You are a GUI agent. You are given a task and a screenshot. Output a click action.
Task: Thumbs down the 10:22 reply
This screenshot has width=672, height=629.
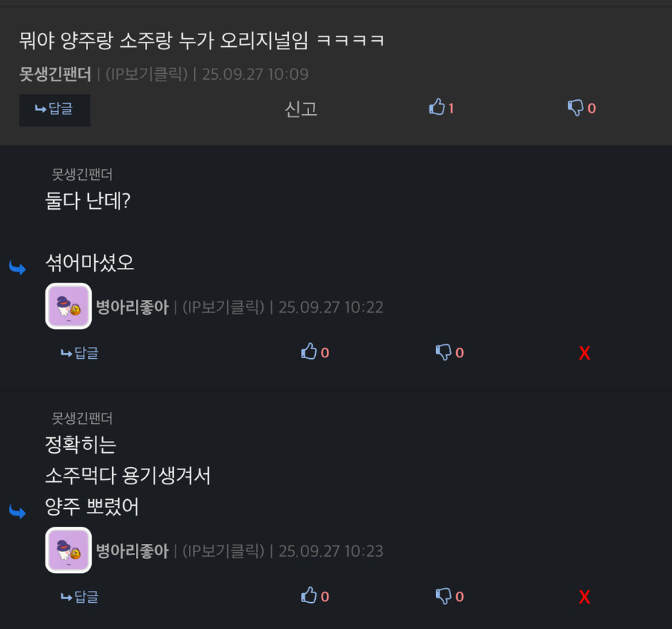(449, 352)
